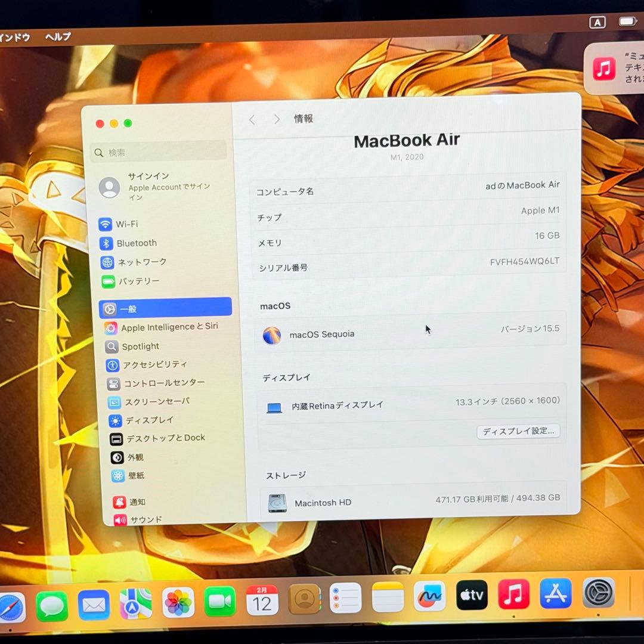Open バッテリー settings in sidebar
644x644 pixels.
click(x=131, y=281)
